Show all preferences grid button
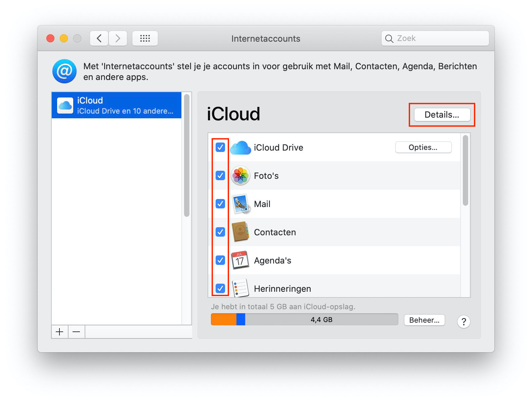This screenshot has height=402, width=532. 145,38
